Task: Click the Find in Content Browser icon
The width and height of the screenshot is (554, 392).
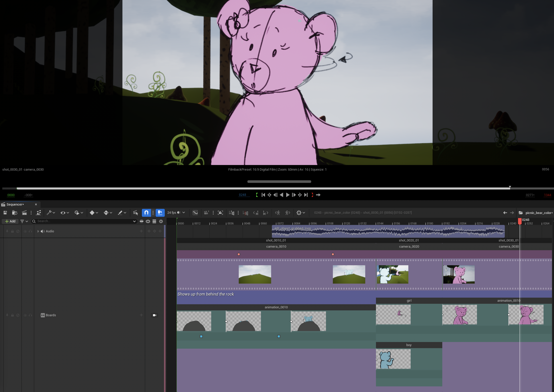Action: tap(15, 213)
